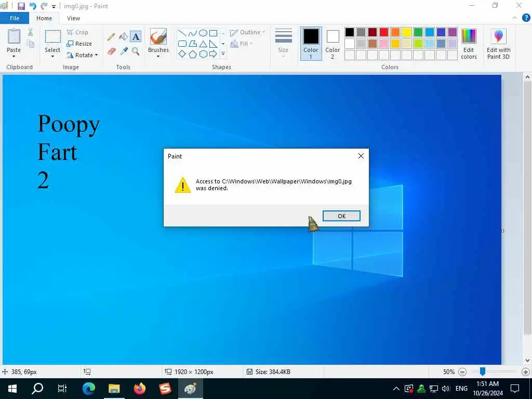The image size is (532, 399).
Task: Click the Brushes tool icon
Action: coord(158,37)
